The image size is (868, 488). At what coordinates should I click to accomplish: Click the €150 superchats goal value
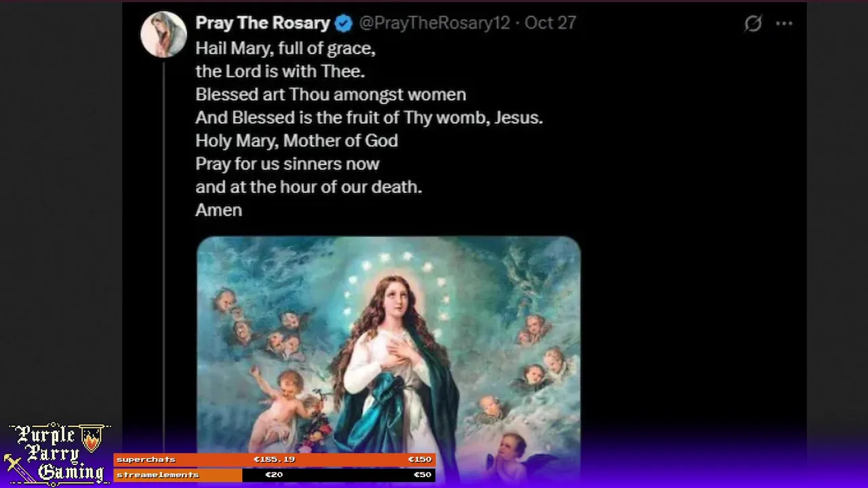tap(420, 460)
